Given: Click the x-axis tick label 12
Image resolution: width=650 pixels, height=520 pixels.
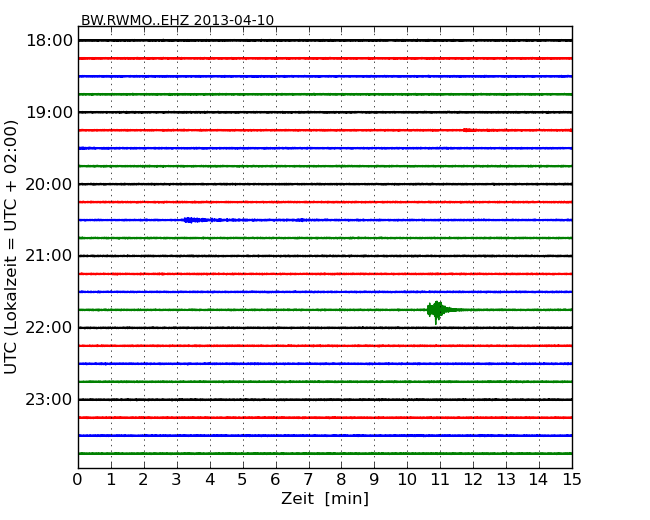Looking at the screenshot, I should [x=473, y=480].
